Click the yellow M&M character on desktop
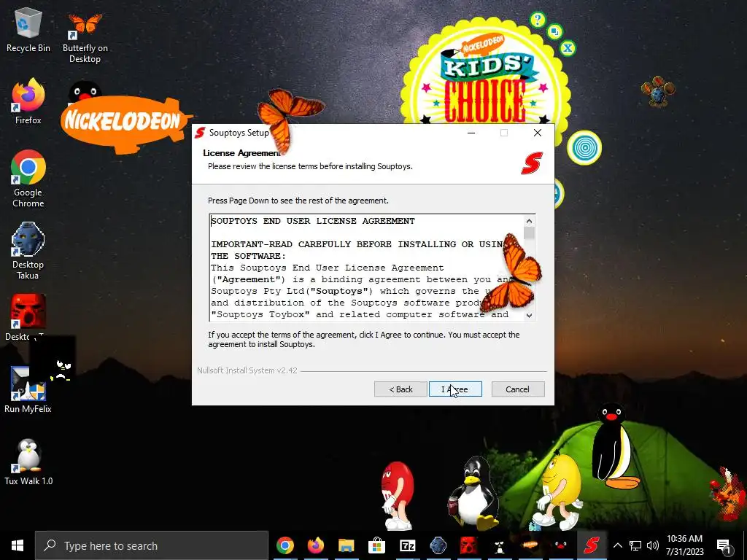747x560 pixels. [558, 491]
